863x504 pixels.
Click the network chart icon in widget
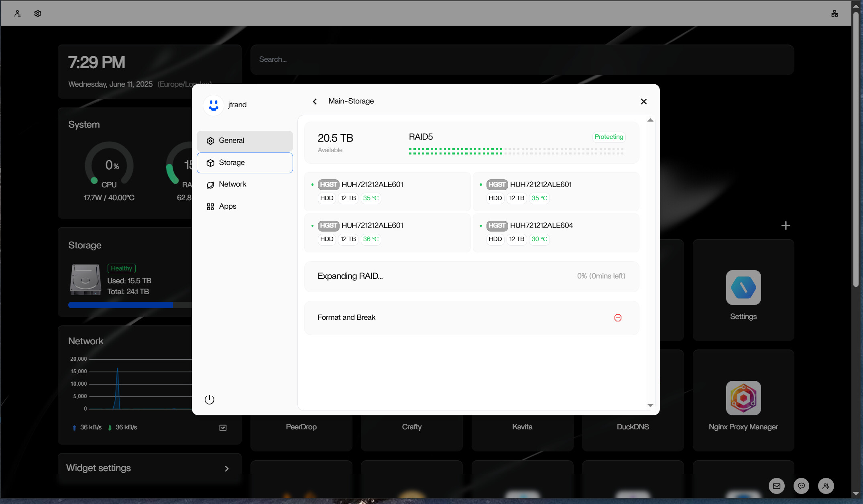pos(223,428)
